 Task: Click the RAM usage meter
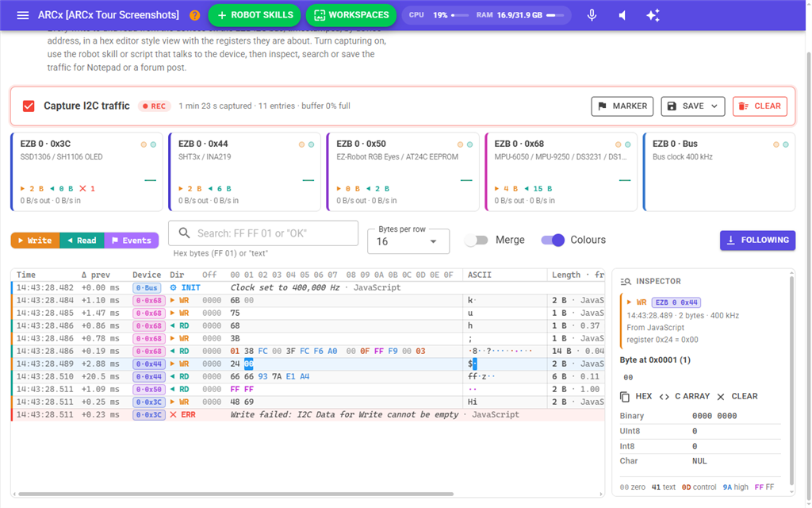click(x=520, y=15)
